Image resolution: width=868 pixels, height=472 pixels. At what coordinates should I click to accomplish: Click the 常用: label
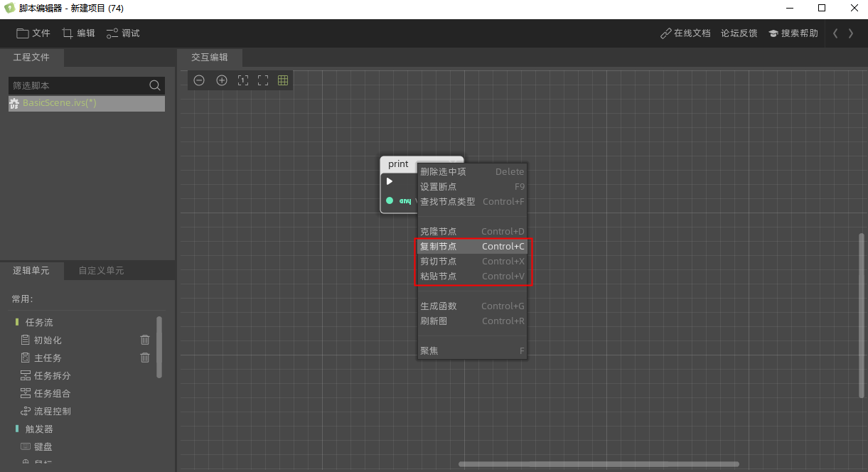point(23,299)
